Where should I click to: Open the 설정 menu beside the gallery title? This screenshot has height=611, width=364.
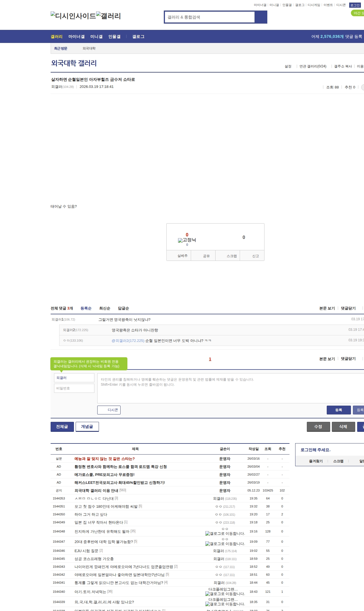point(288,66)
